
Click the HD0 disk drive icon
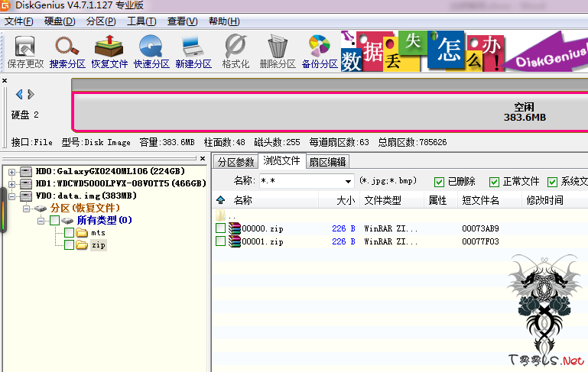coord(26,172)
